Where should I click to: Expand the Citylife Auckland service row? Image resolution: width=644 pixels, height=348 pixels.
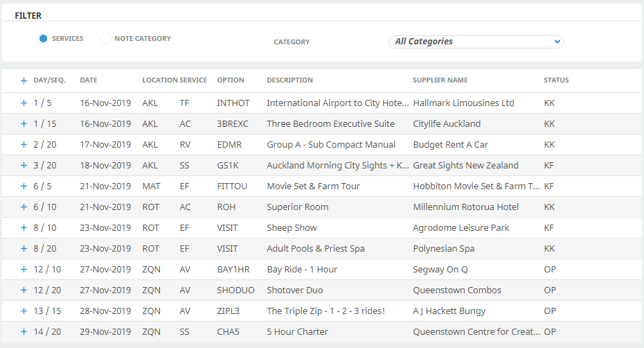[x=24, y=124]
